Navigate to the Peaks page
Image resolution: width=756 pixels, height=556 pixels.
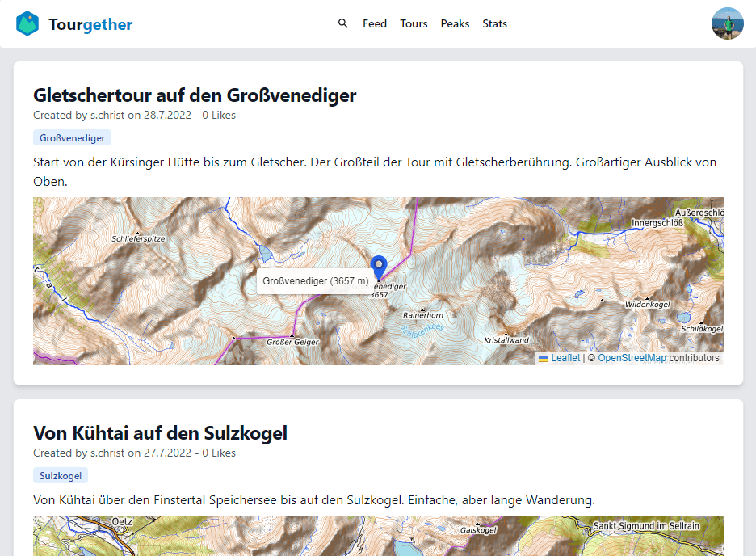tap(455, 23)
